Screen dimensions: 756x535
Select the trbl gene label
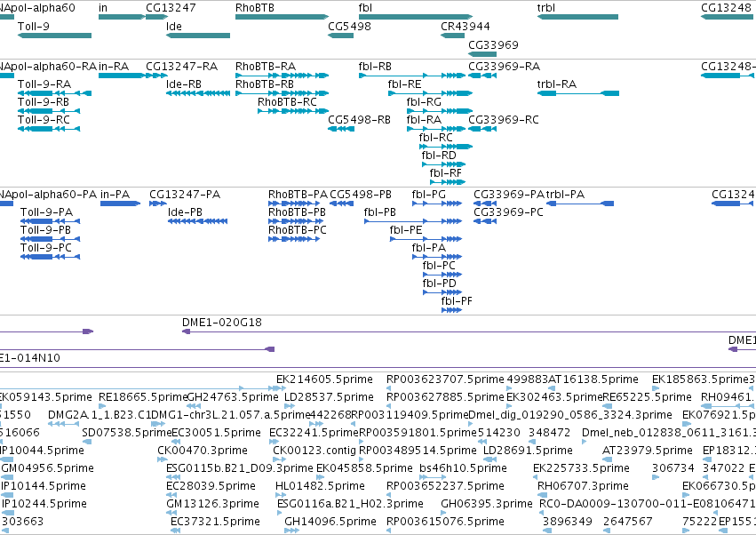[x=545, y=8]
